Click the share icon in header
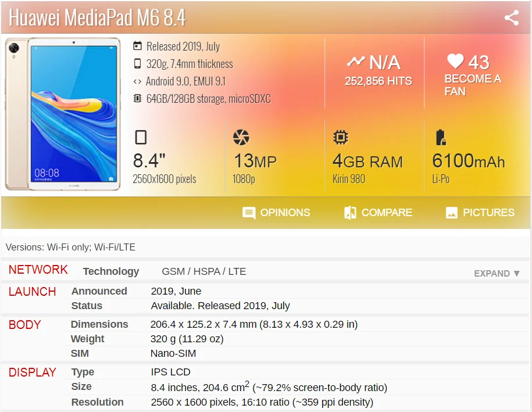The width and height of the screenshot is (532, 412). (511, 17)
